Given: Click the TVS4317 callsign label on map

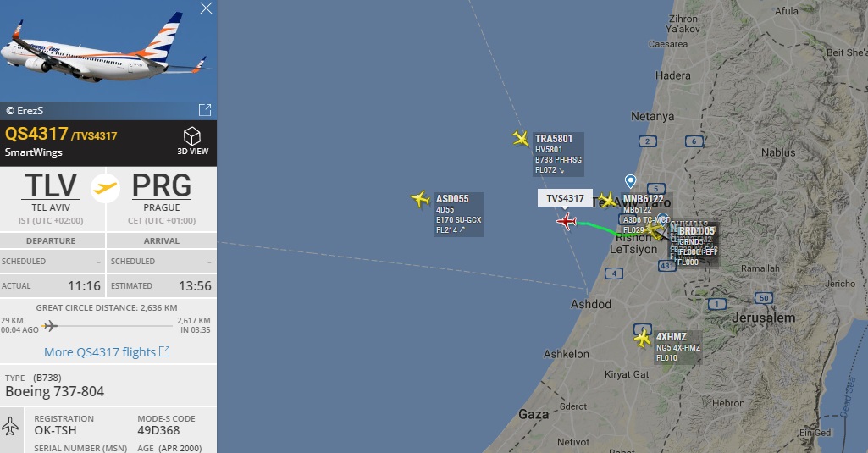Looking at the screenshot, I should point(565,198).
